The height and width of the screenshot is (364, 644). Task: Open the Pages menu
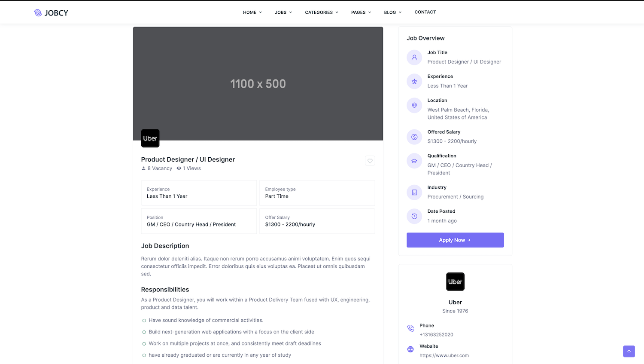tap(361, 12)
